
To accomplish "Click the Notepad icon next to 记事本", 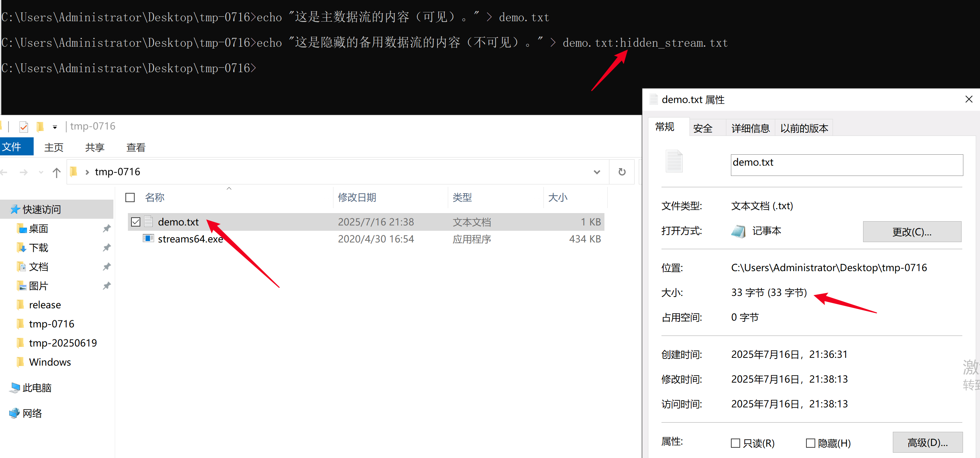I will coord(738,231).
